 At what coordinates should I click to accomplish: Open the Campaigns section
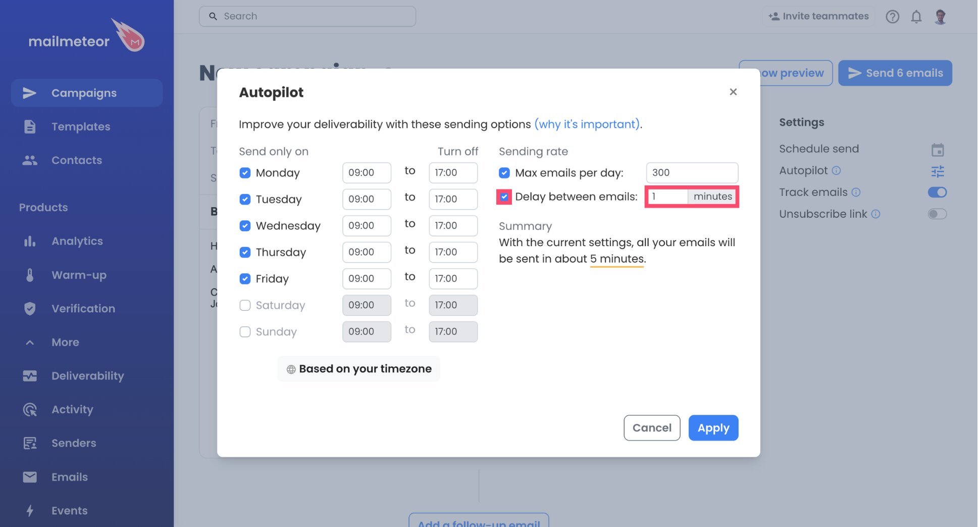[87, 93]
